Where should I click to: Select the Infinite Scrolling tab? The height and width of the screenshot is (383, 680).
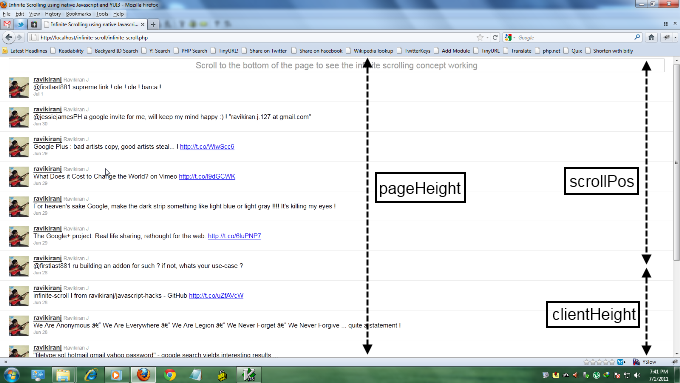(94, 24)
